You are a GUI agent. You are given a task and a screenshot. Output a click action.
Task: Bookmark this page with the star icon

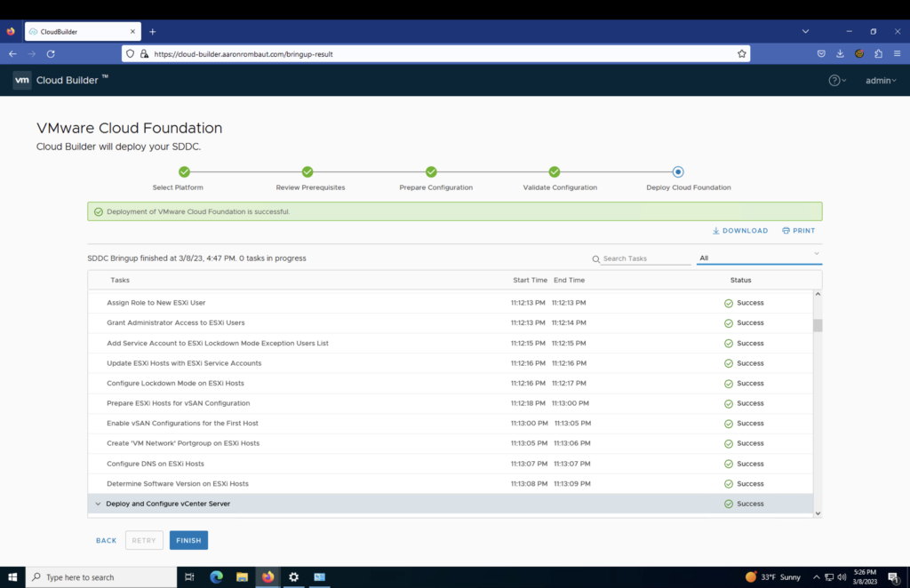[x=741, y=53]
